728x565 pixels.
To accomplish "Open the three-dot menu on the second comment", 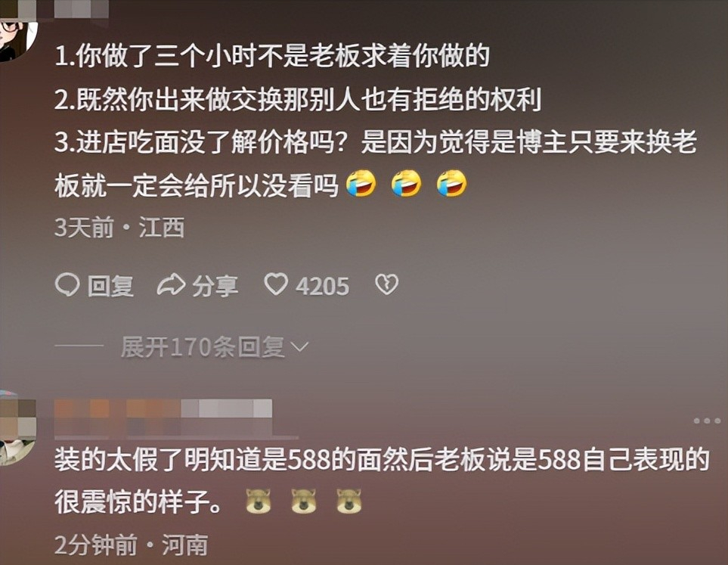I will 707,421.
